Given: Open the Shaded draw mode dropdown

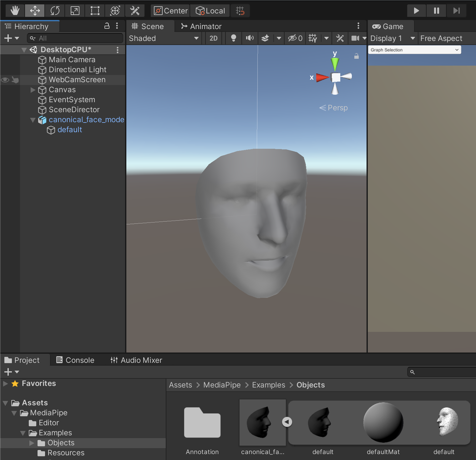Looking at the screenshot, I should pos(164,38).
